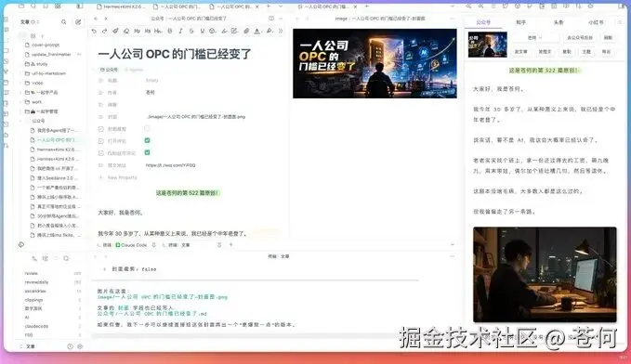
Task: Uncheck the first green checked property checkbox
Action: (147, 140)
